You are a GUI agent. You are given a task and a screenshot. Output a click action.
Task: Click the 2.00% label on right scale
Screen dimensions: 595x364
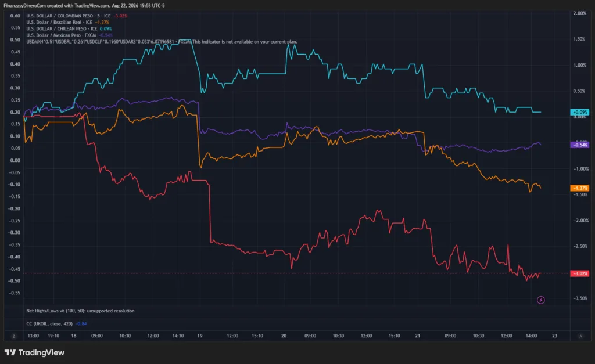[580, 13]
